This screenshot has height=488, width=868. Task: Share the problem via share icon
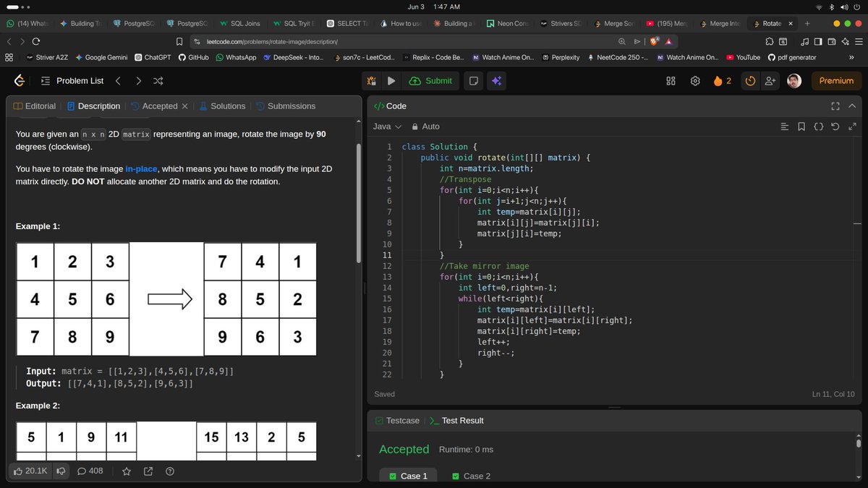(x=148, y=471)
